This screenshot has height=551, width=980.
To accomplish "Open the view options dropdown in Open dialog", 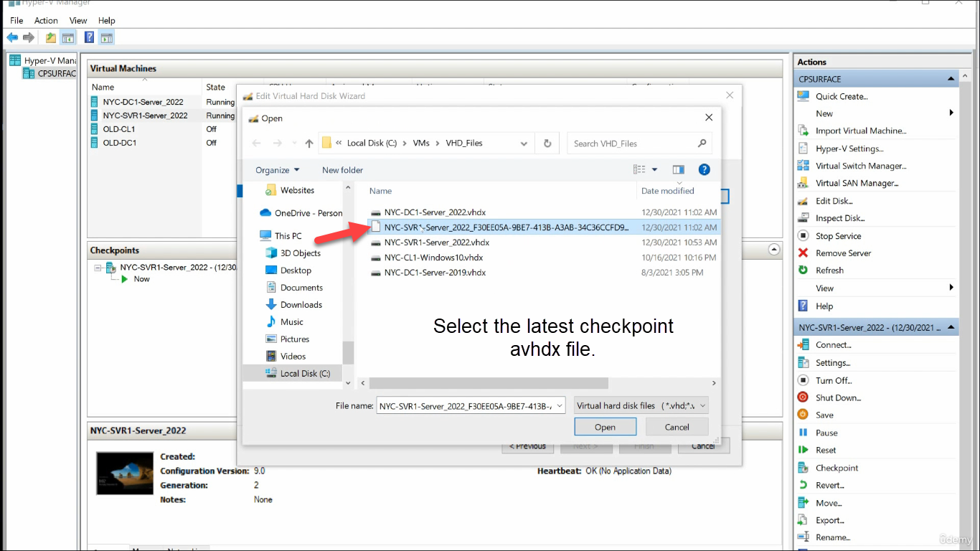I will 654,170.
